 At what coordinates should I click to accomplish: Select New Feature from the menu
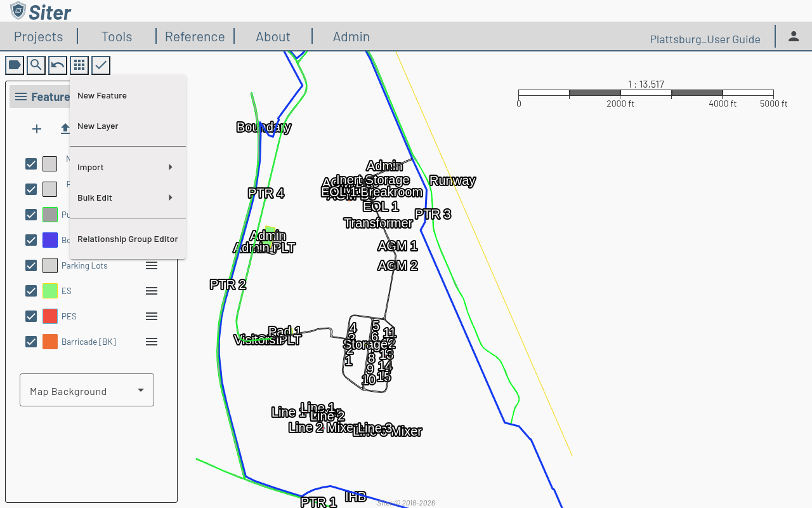click(x=128, y=95)
